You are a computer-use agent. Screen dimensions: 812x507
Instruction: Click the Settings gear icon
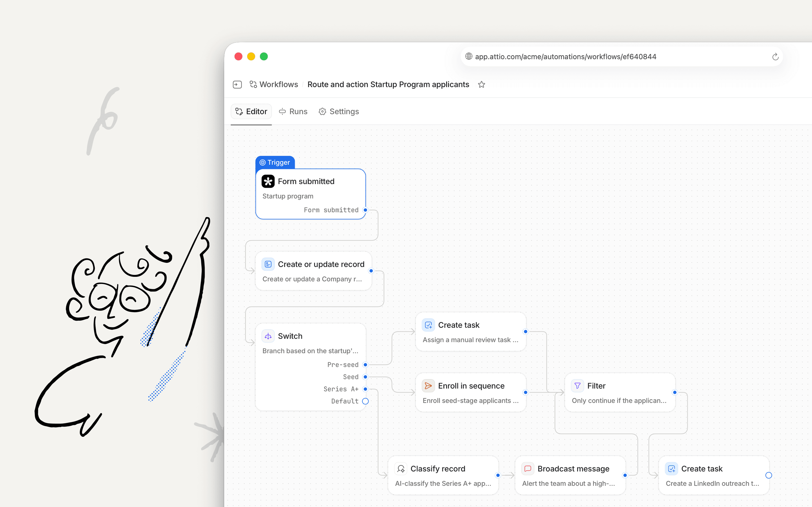(322, 111)
